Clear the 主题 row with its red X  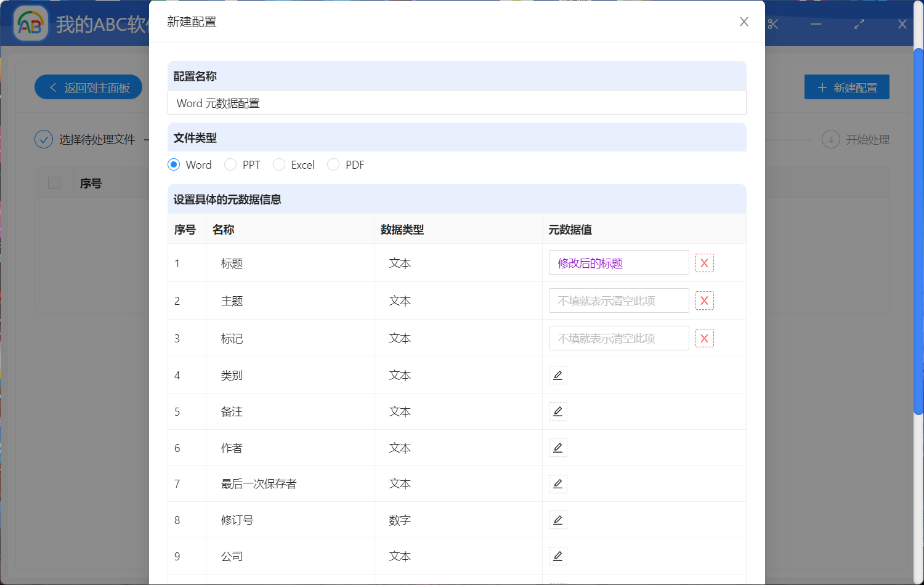(704, 301)
